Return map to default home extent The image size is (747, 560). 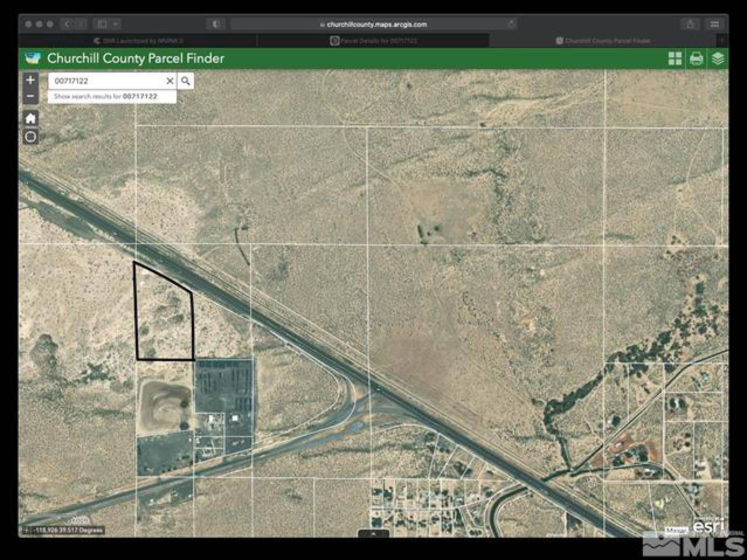(31, 118)
